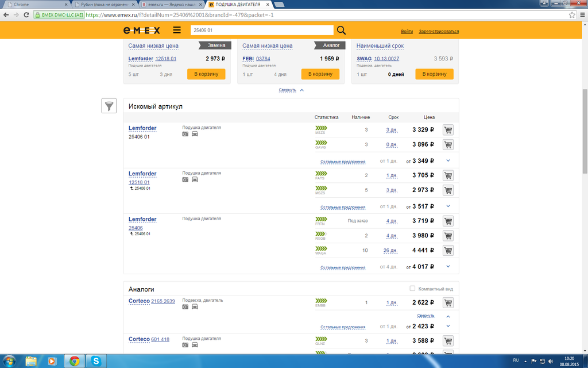
Task: Open the hamburger menu next to the emex logo
Action: pos(176,30)
